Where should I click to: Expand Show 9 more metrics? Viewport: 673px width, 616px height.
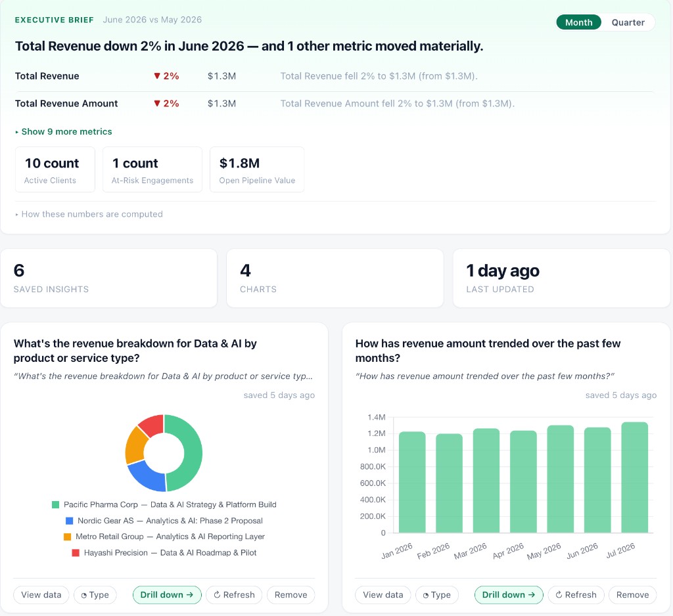tap(64, 132)
